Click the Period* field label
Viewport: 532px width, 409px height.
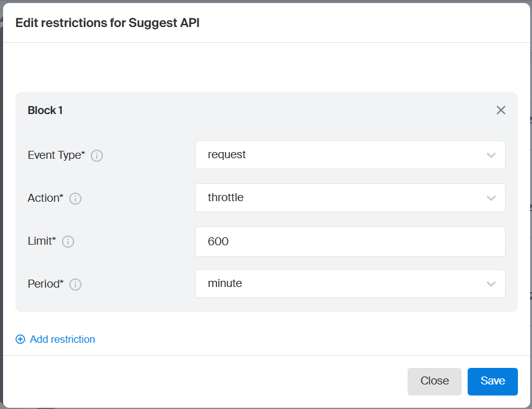click(46, 284)
